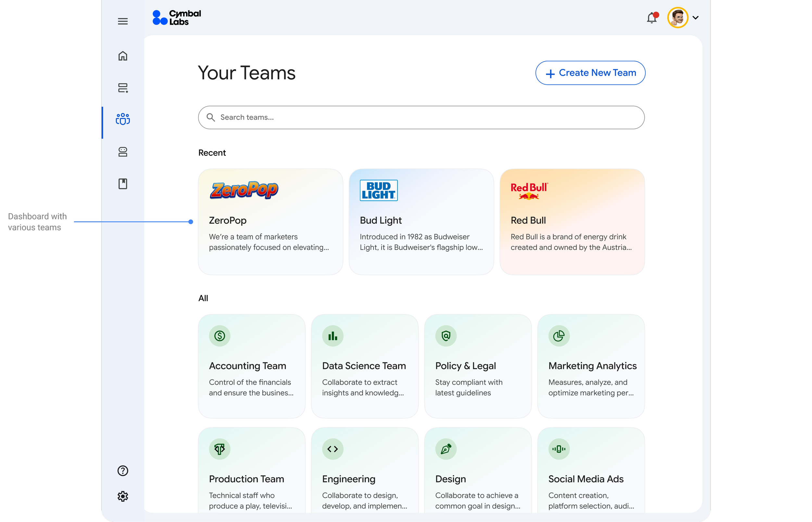
Task: Select the Teams sidebar icon
Action: (x=123, y=119)
